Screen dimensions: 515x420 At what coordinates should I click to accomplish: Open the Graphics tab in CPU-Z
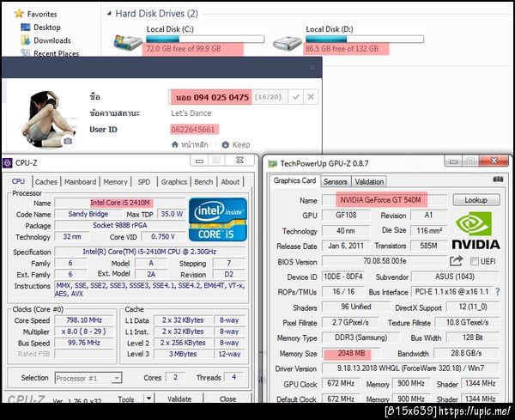pyautogui.click(x=174, y=182)
